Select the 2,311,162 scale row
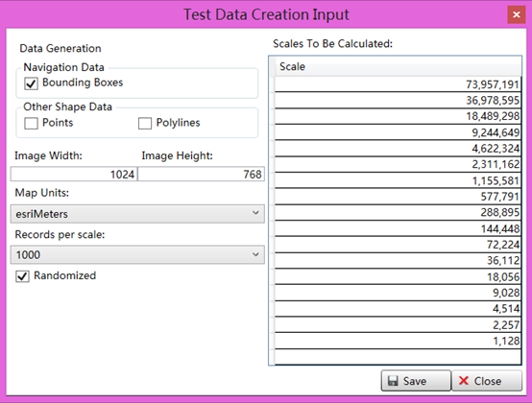This screenshot has width=532, height=403. coord(398,164)
